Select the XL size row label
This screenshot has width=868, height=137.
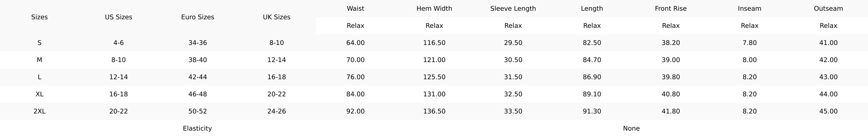(x=39, y=94)
